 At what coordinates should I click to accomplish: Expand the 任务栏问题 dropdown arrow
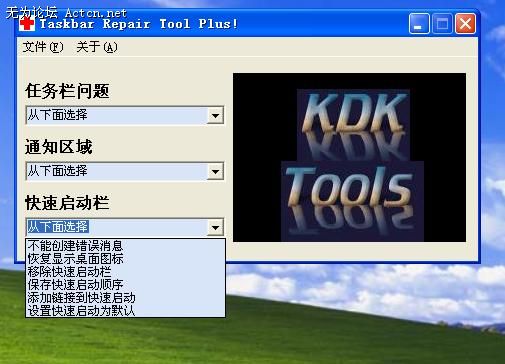(x=215, y=115)
